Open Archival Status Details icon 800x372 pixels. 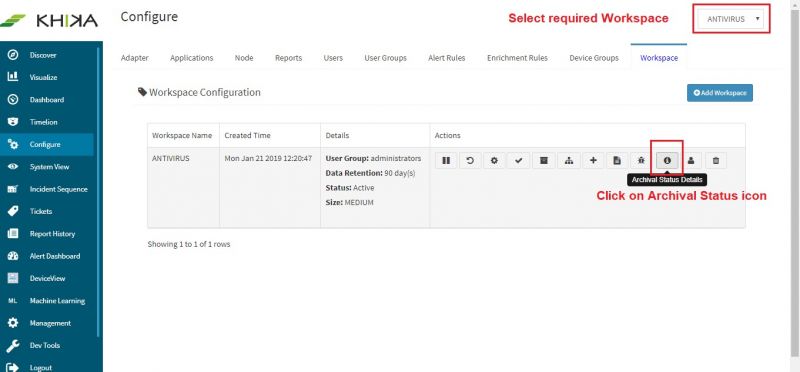666,161
